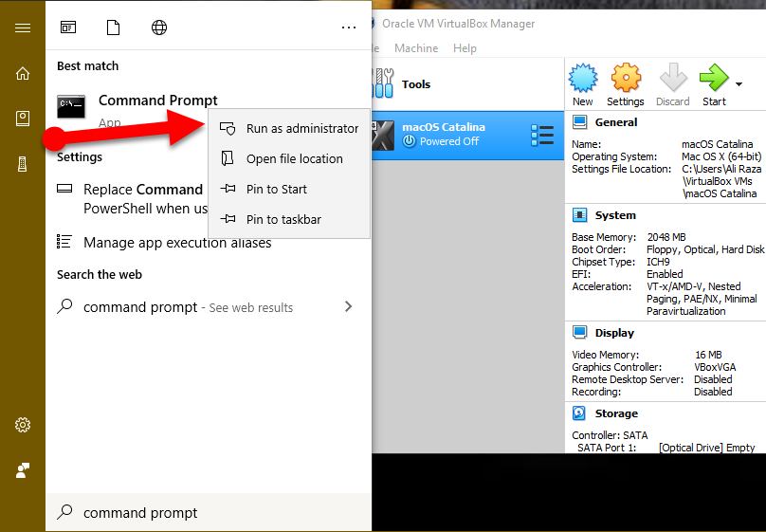766x532 pixels.
Task: Click the New virtual machine icon
Action: pos(582,83)
